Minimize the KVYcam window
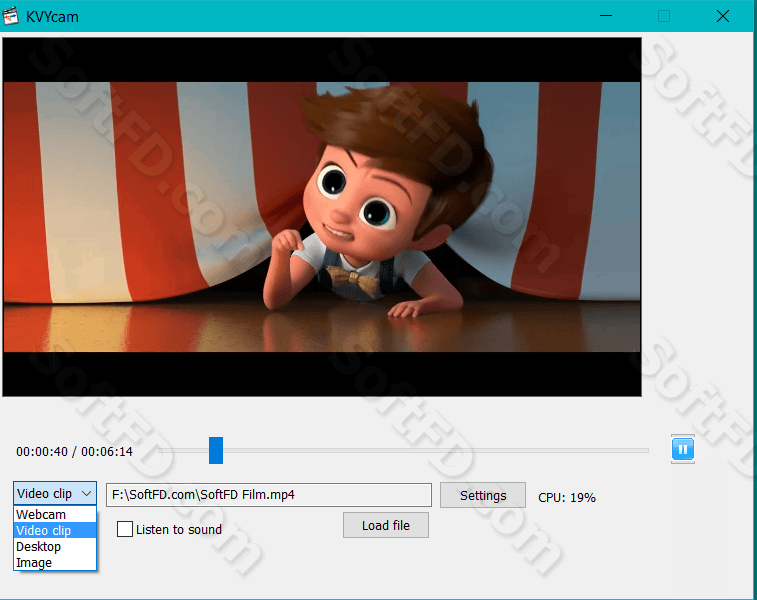The height and width of the screenshot is (600, 757). [x=606, y=16]
